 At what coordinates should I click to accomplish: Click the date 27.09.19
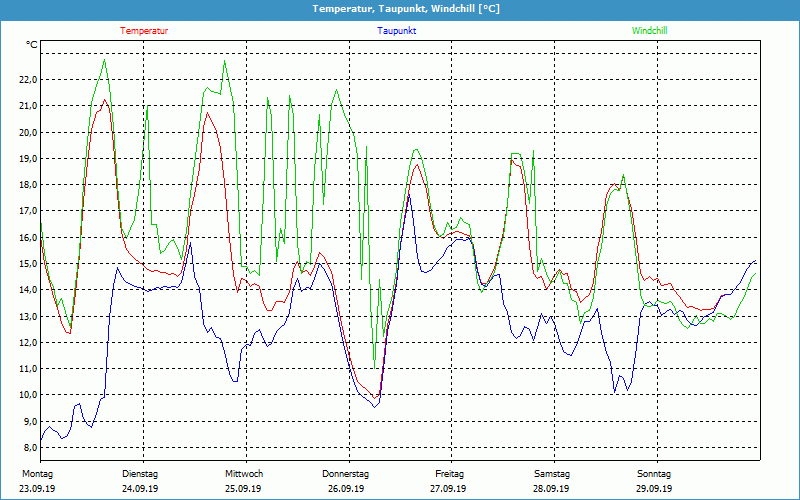[448, 489]
